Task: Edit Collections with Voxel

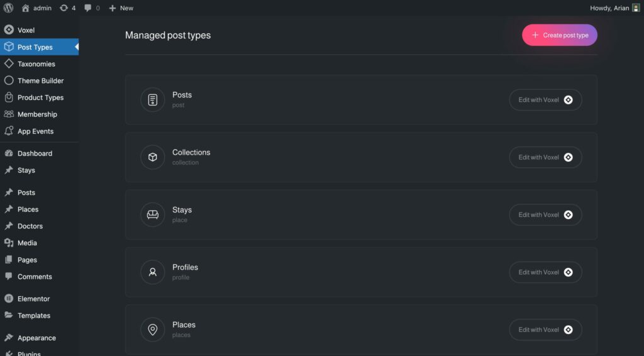Action: coord(545,157)
